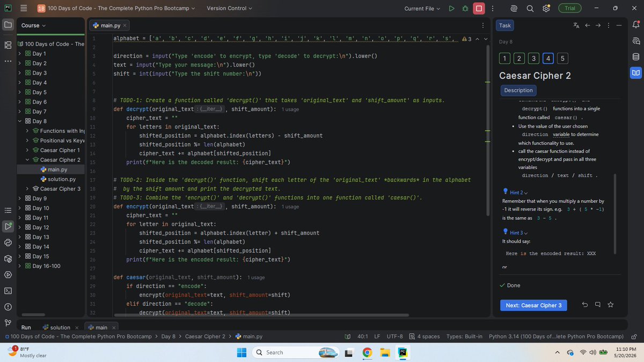Go to the previous task with the left arrow

587,25
